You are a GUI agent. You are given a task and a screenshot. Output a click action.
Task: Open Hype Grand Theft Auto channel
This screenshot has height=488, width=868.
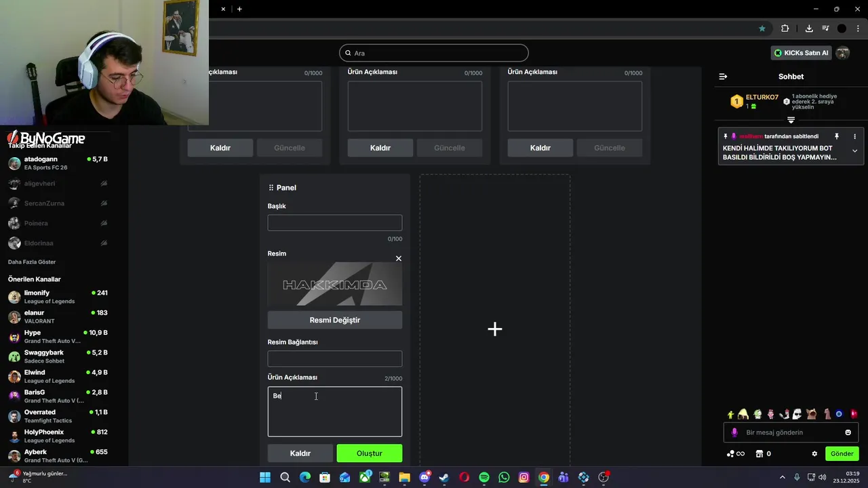pos(58,337)
